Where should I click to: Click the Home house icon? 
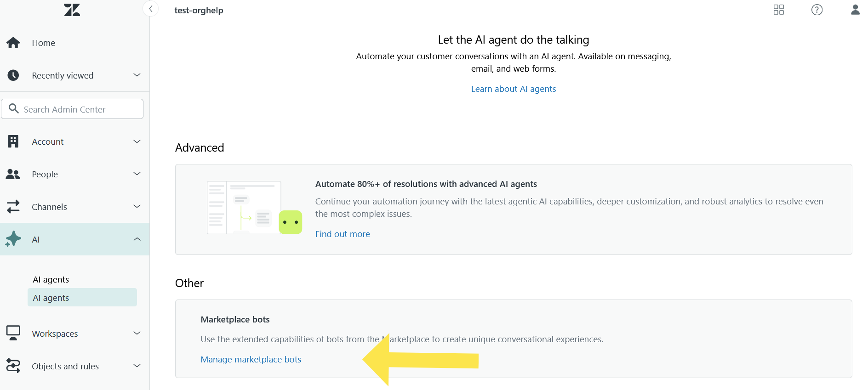(13, 43)
